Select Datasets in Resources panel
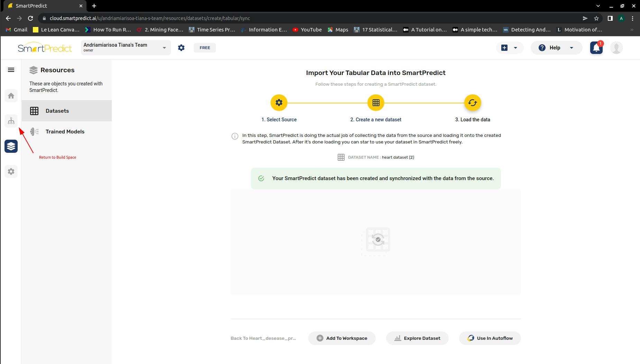Screen dimensions: 640x364 click(x=67, y=111)
